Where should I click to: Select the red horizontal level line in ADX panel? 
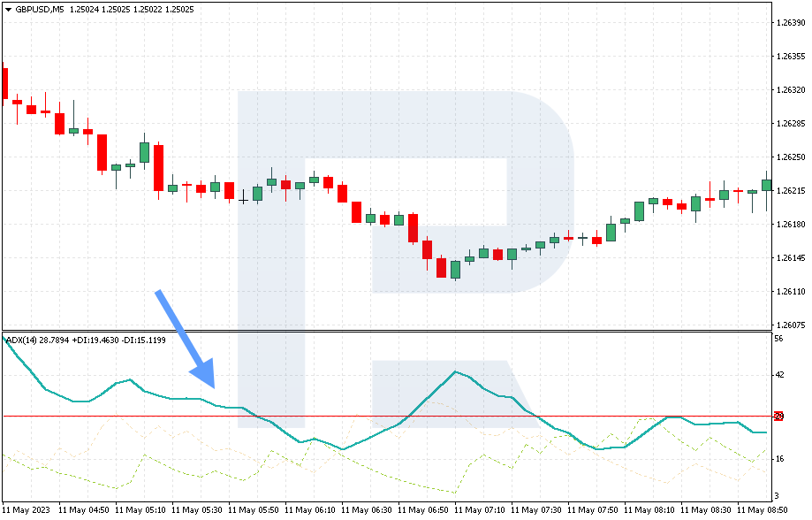[387, 417]
